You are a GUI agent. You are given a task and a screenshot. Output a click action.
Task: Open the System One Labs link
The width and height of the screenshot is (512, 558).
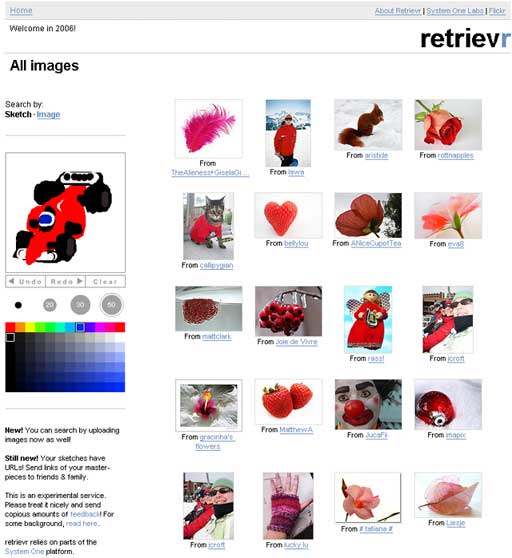[455, 11]
